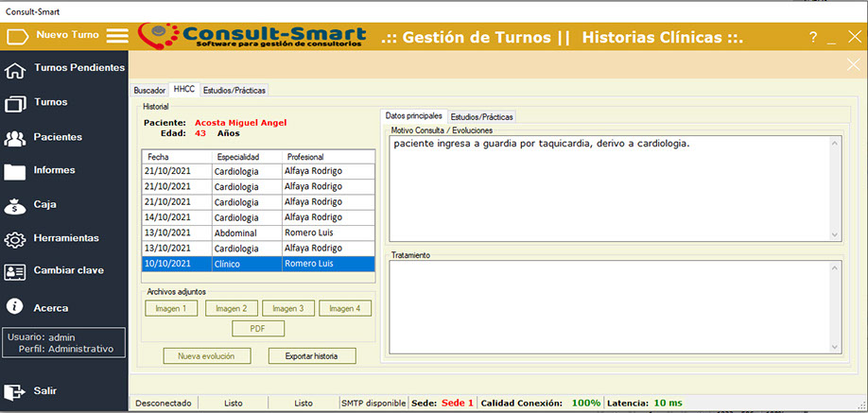Click inside the Tratamiento text field

click(x=605, y=304)
